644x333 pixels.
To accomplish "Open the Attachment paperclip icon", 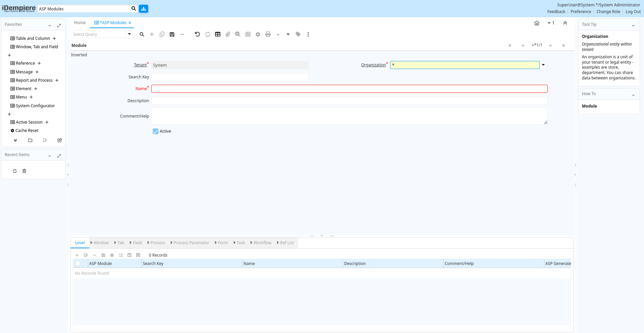I will click(228, 34).
